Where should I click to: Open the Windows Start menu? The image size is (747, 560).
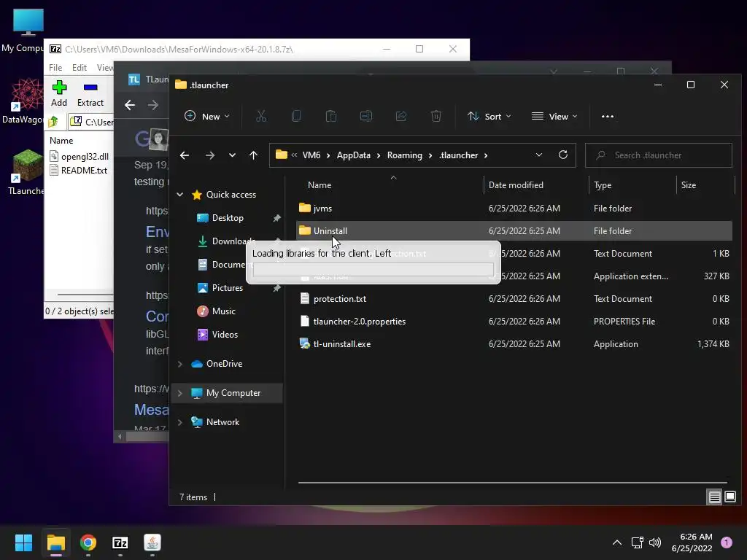click(x=23, y=542)
